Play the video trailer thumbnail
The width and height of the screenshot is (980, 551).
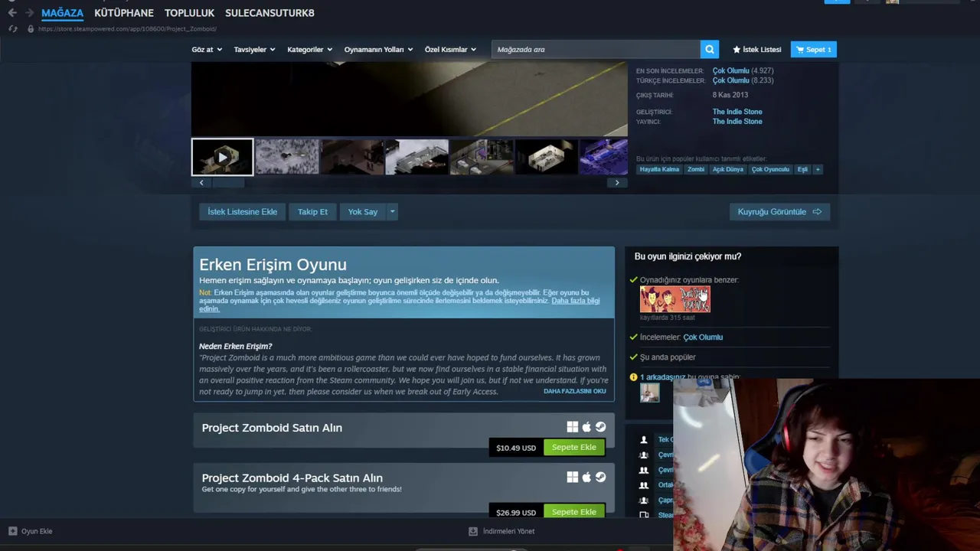[x=222, y=157]
